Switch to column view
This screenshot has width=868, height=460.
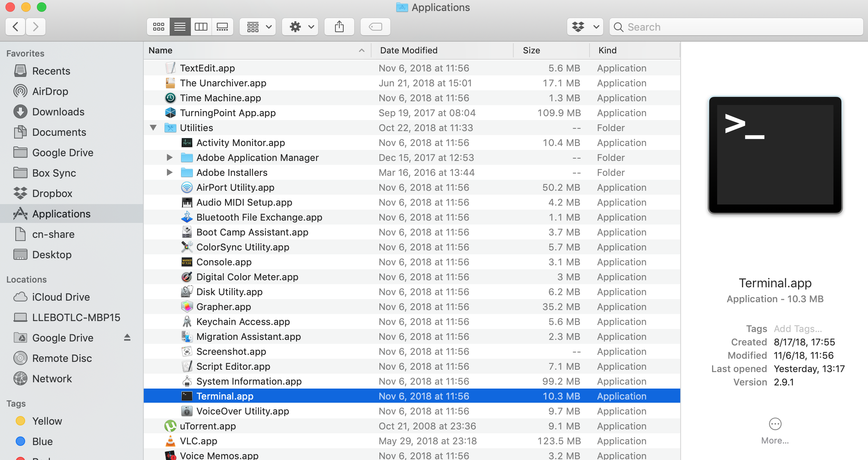pyautogui.click(x=201, y=27)
